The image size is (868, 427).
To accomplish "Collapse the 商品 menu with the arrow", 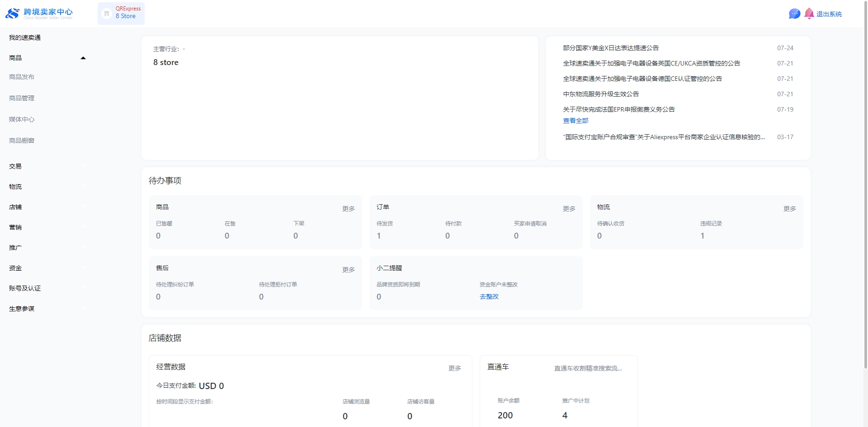I will tap(83, 58).
